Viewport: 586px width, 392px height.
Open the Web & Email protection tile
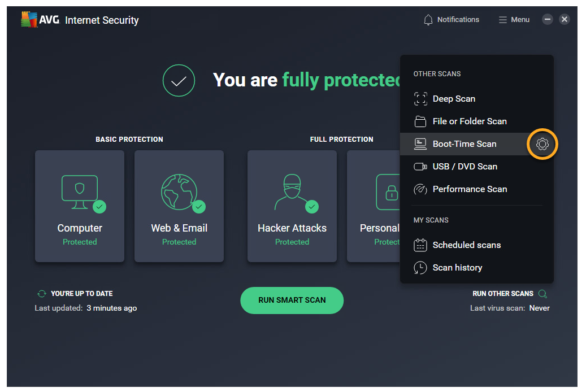[179, 206]
